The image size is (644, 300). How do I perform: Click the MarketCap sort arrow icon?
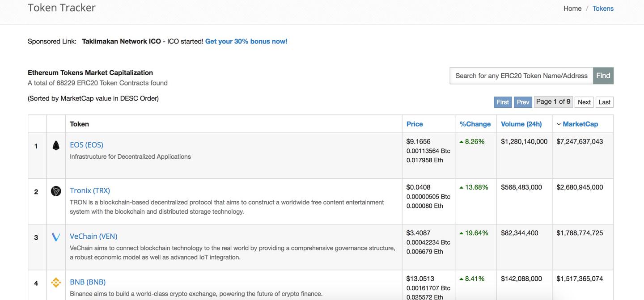[x=559, y=124]
